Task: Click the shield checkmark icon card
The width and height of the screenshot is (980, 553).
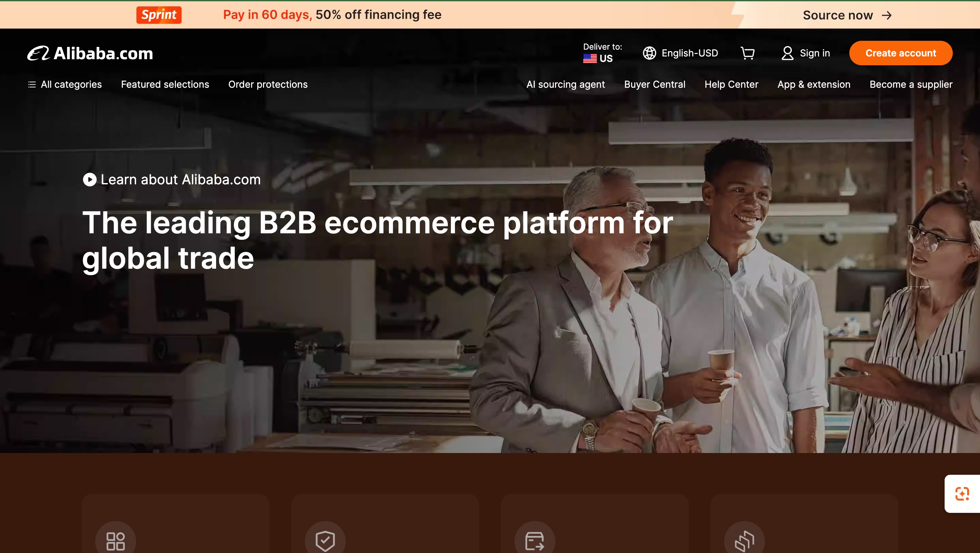Action: tap(325, 541)
